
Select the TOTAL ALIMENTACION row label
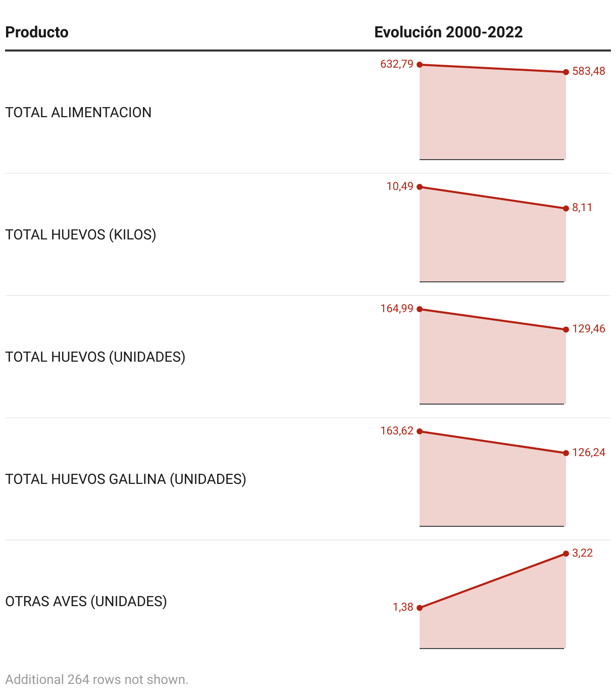[78, 112]
